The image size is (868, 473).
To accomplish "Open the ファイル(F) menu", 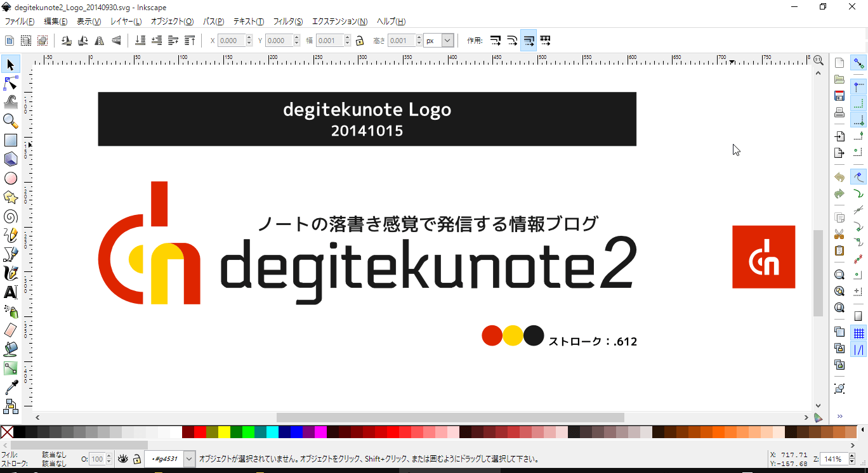I will [20, 22].
